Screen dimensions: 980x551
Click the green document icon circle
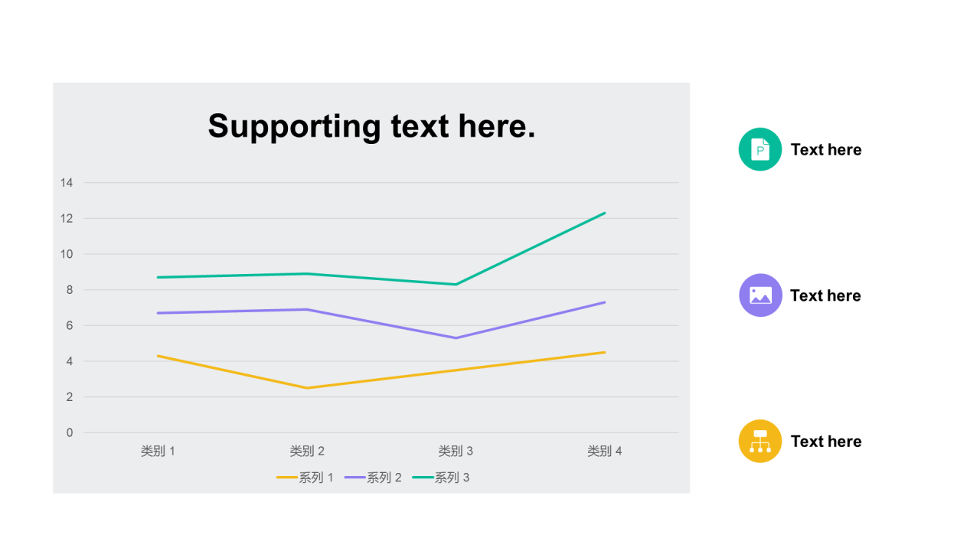(760, 149)
